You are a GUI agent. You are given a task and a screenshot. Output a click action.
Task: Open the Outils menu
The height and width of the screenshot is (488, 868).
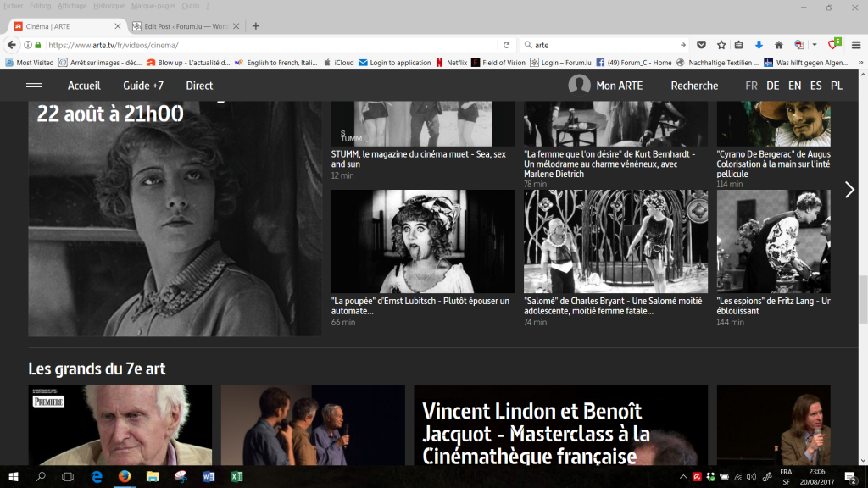pos(191,6)
